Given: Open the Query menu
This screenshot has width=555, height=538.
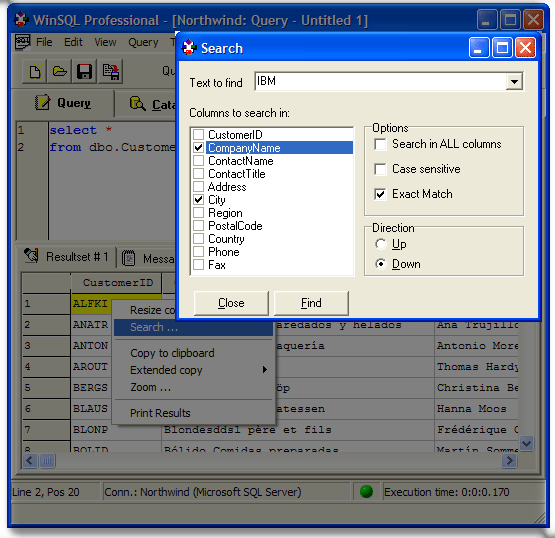Looking at the screenshot, I should [143, 42].
